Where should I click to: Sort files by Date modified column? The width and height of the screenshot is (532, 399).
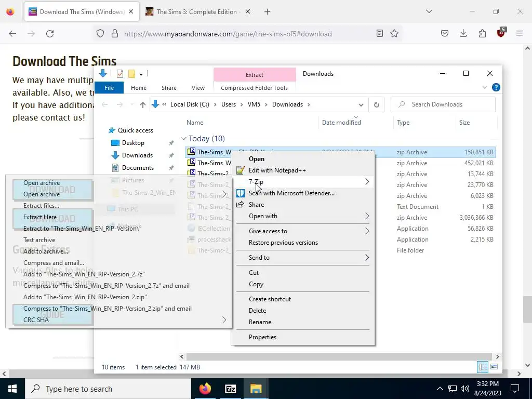(x=341, y=123)
